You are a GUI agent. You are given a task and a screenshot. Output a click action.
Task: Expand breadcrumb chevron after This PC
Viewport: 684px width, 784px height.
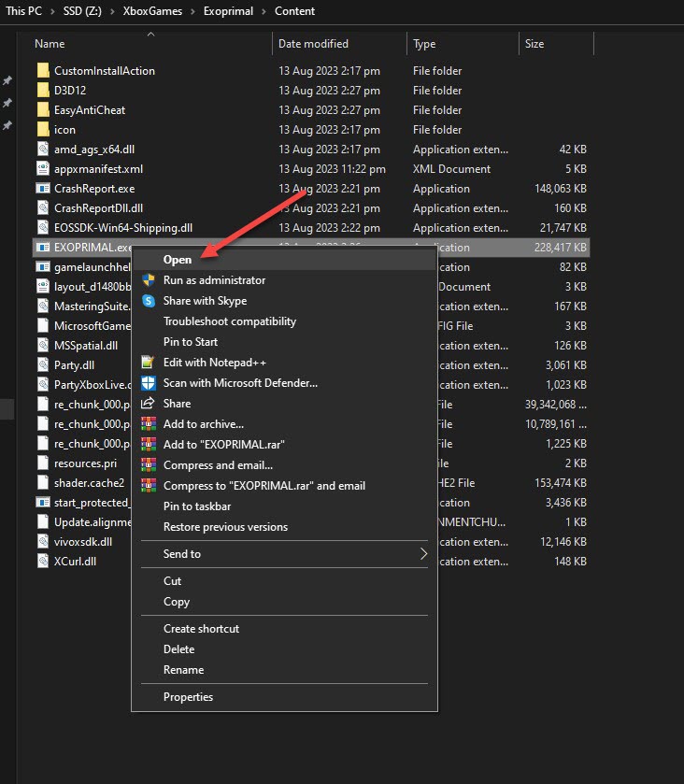[x=52, y=11]
